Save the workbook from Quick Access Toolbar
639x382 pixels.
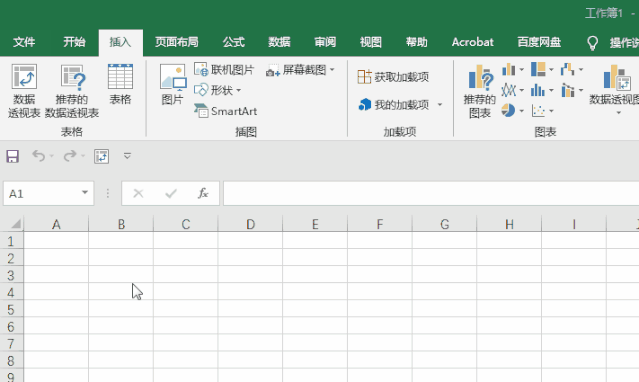12,156
